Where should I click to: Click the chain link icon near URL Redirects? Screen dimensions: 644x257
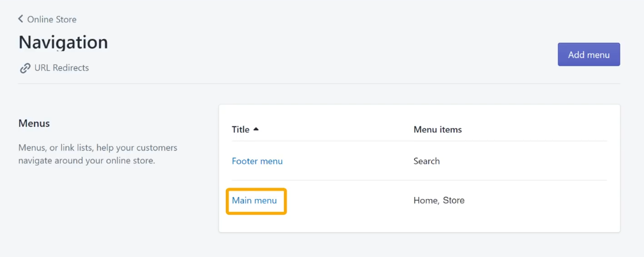click(x=25, y=68)
